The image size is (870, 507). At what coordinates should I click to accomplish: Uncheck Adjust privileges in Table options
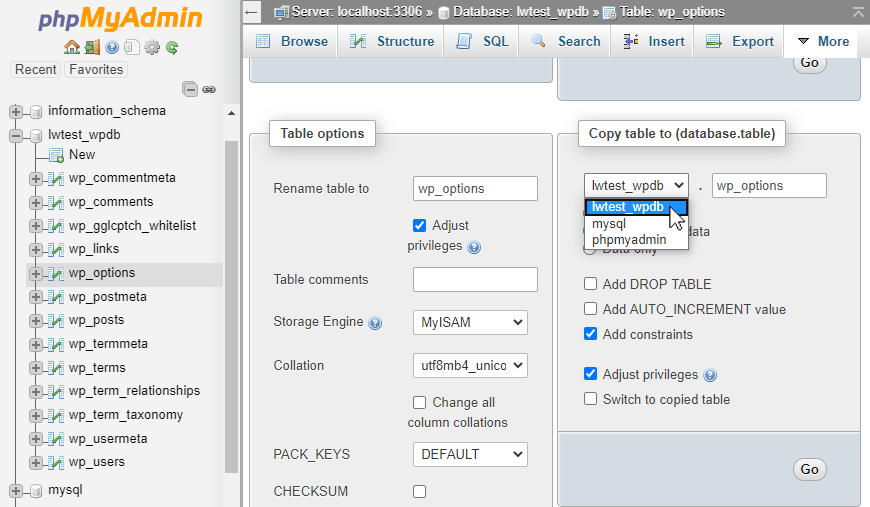pyautogui.click(x=419, y=225)
